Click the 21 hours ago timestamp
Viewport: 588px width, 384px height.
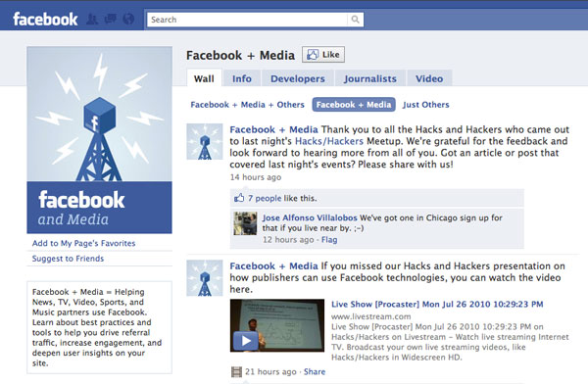point(270,371)
